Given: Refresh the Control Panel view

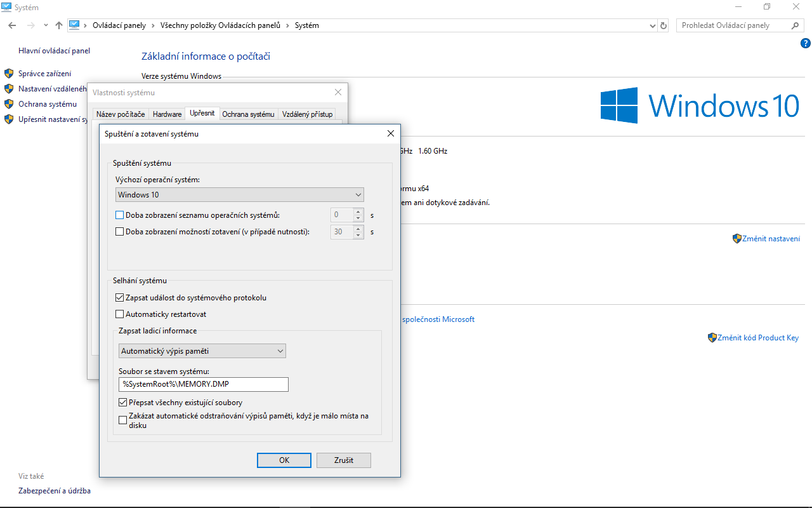Looking at the screenshot, I should [664, 25].
